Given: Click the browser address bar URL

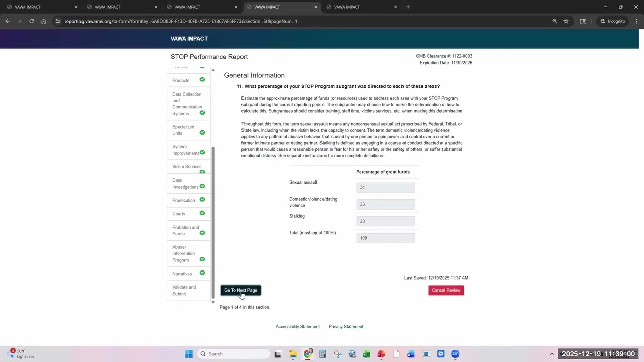Looking at the screenshot, I should (181, 21).
